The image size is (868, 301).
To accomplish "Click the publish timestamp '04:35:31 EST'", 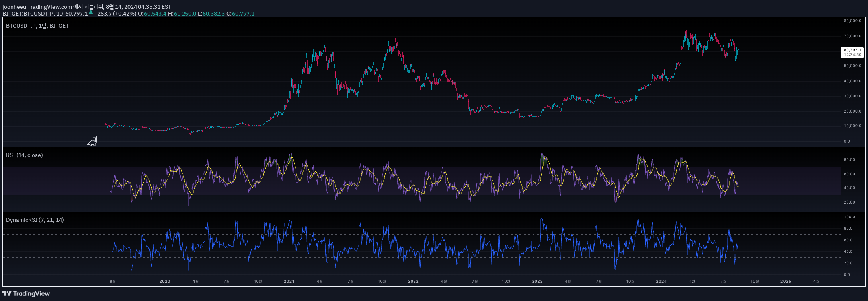I will 155,7.
